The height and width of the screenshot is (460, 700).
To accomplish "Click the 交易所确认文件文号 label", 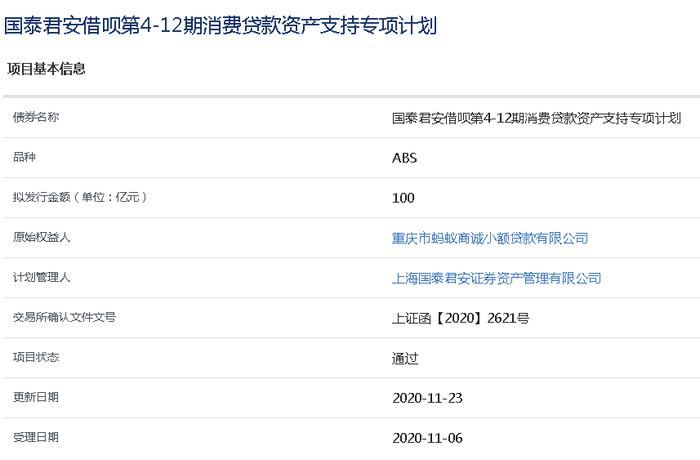I will [x=64, y=317].
